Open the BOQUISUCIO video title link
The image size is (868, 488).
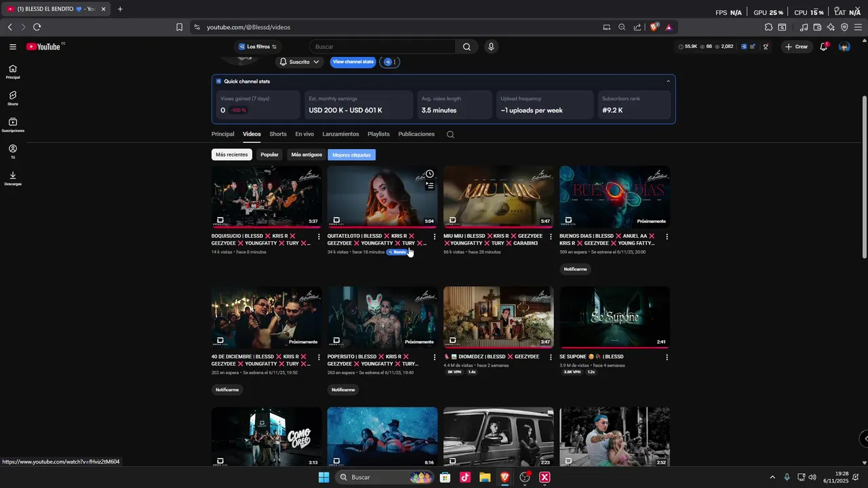[261, 239]
